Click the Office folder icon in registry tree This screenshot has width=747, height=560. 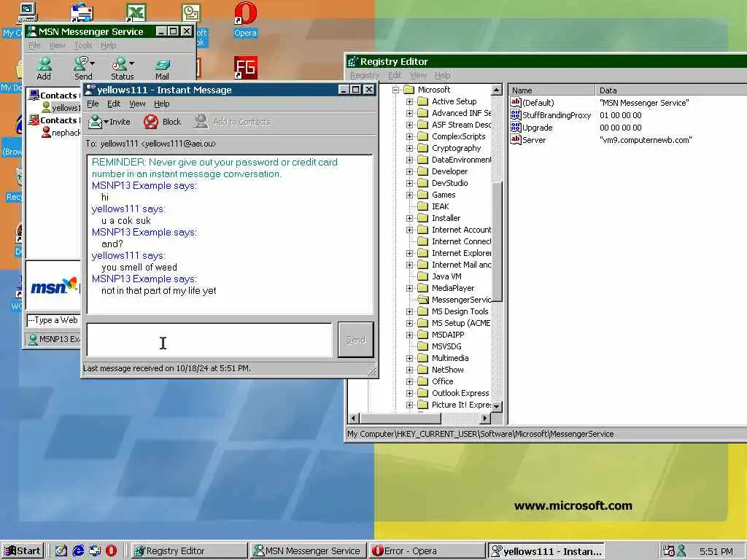click(423, 381)
